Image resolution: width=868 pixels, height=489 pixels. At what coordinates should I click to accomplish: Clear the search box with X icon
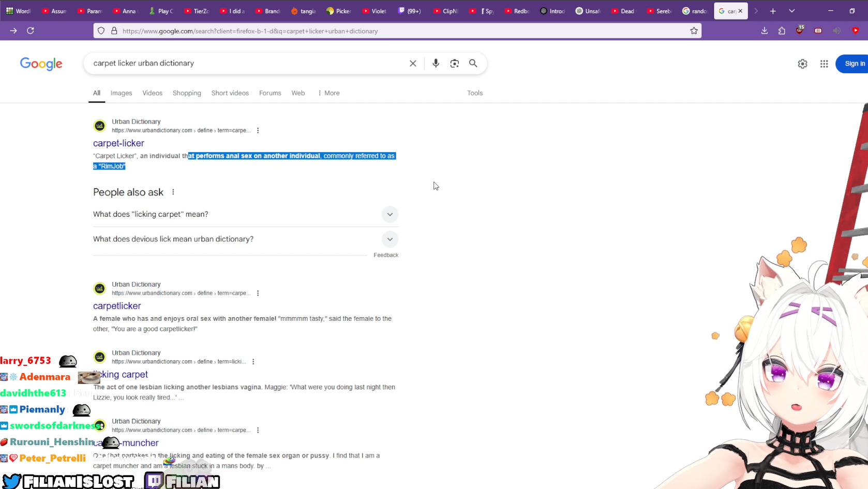(x=413, y=63)
